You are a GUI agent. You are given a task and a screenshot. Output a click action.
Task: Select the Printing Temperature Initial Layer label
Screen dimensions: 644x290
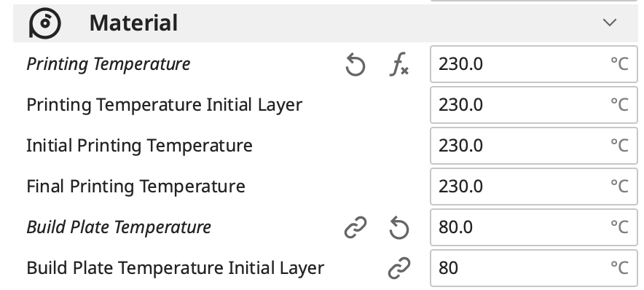pos(165,105)
